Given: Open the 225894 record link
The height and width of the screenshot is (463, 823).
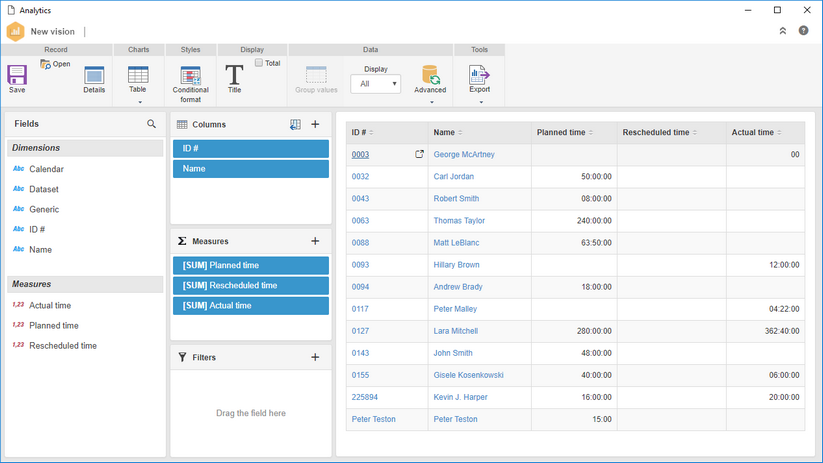Looking at the screenshot, I should (x=364, y=397).
